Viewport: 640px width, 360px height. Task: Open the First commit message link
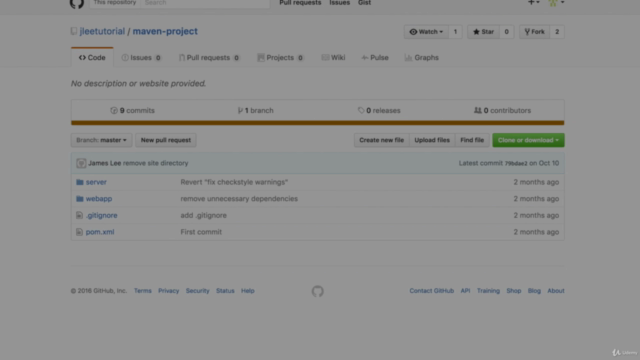coord(201,232)
